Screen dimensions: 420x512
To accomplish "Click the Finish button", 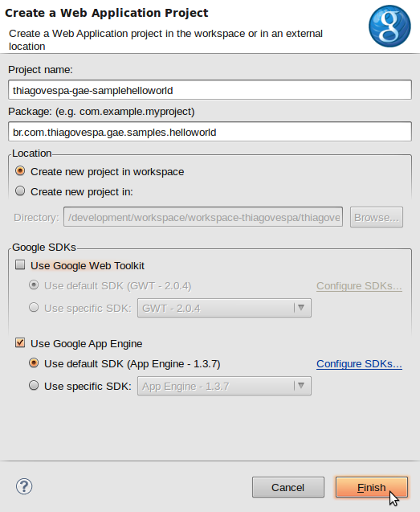I will click(x=372, y=487).
